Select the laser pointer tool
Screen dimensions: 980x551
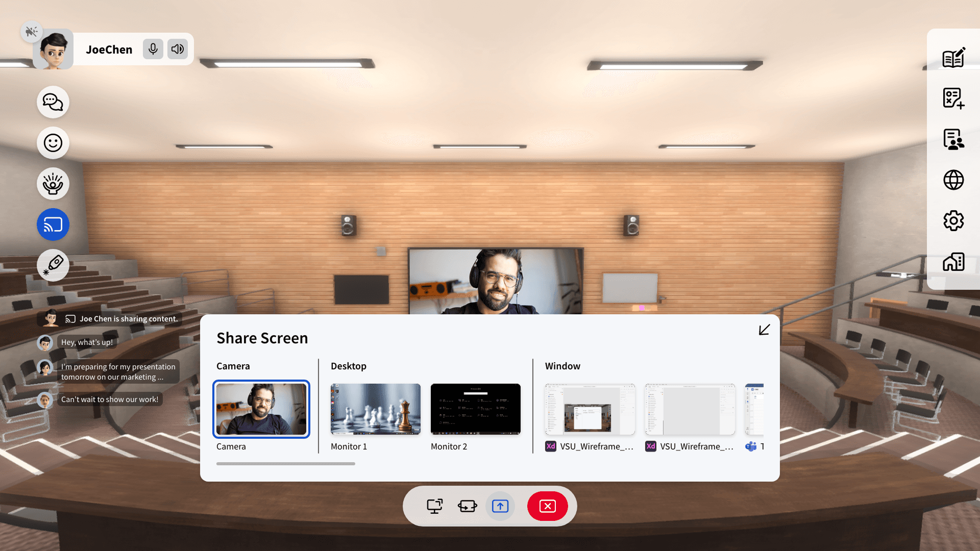tap(53, 265)
